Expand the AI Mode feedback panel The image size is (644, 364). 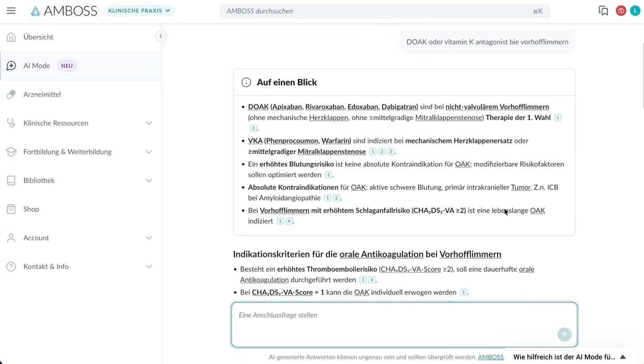(623, 357)
